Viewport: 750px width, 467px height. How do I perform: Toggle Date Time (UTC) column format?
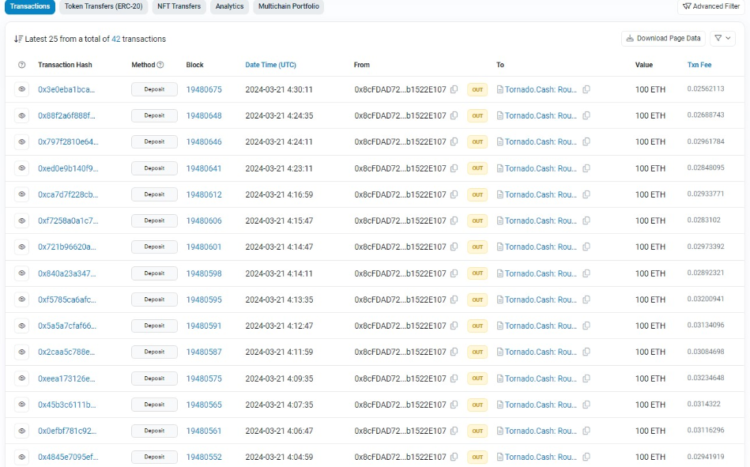pos(270,65)
